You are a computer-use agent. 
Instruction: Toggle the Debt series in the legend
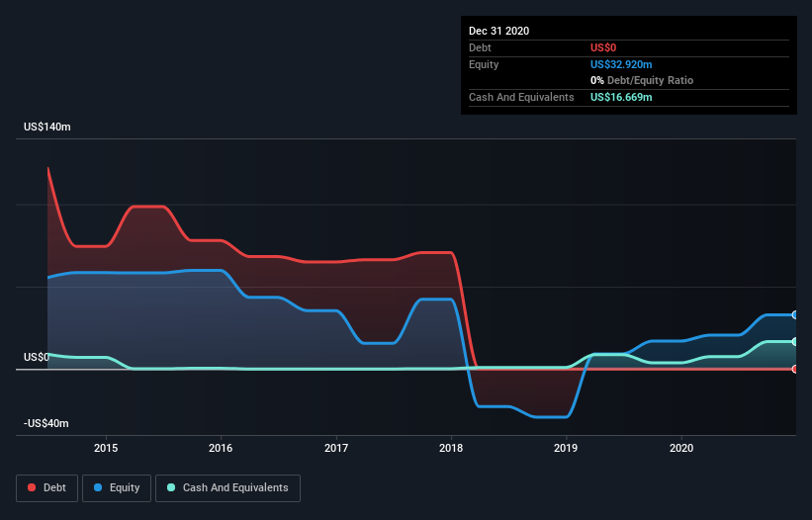tap(46, 488)
